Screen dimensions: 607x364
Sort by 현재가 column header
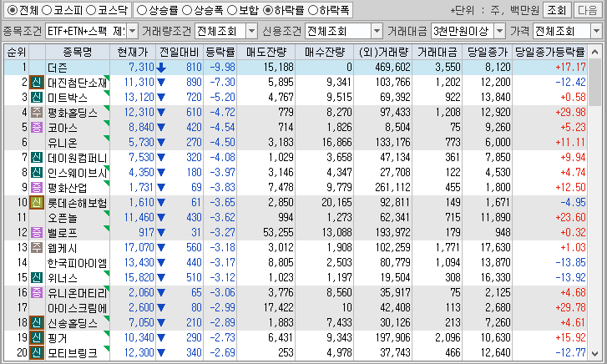point(133,53)
